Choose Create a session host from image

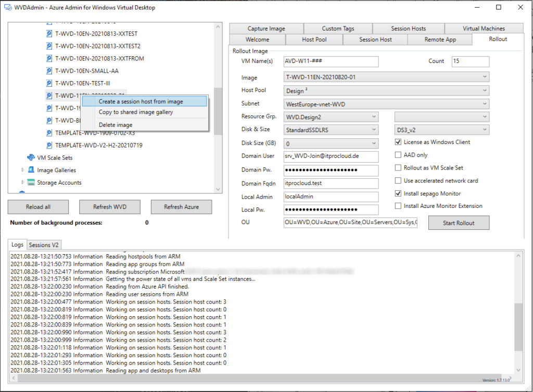(141, 101)
